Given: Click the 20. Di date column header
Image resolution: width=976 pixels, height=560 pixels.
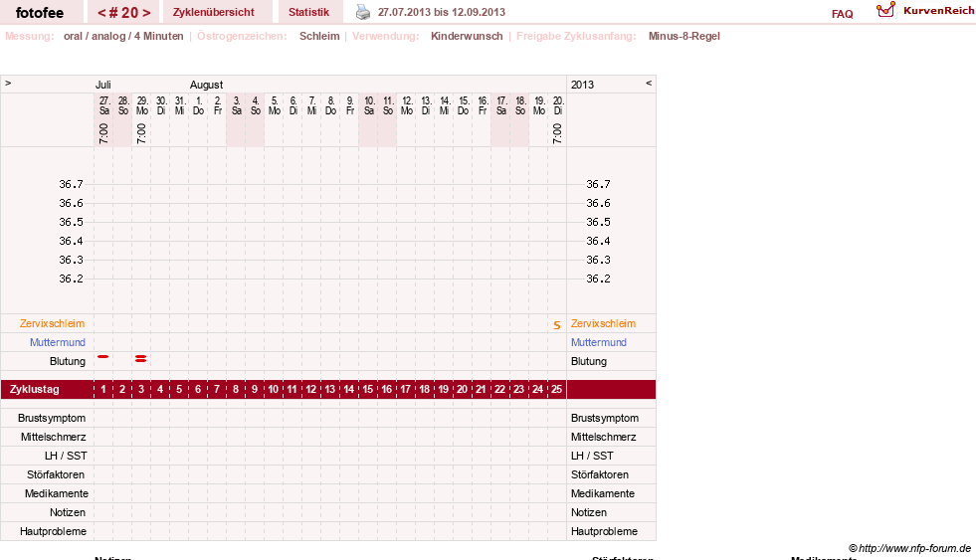Looking at the screenshot, I should pyautogui.click(x=558, y=105).
